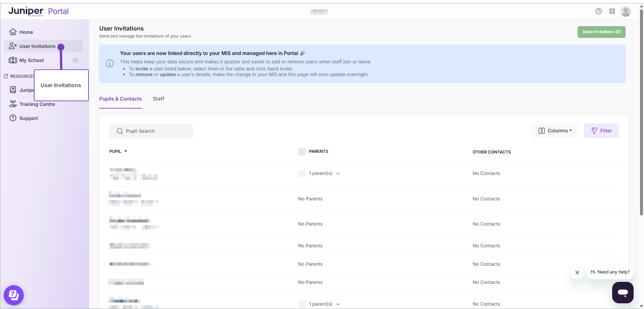The width and height of the screenshot is (644, 309).
Task: Select the User Invitations sidebar icon
Action: point(12,46)
